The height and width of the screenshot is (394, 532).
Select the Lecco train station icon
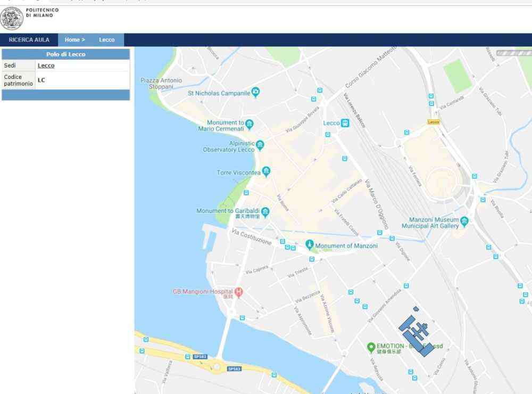[x=345, y=123]
